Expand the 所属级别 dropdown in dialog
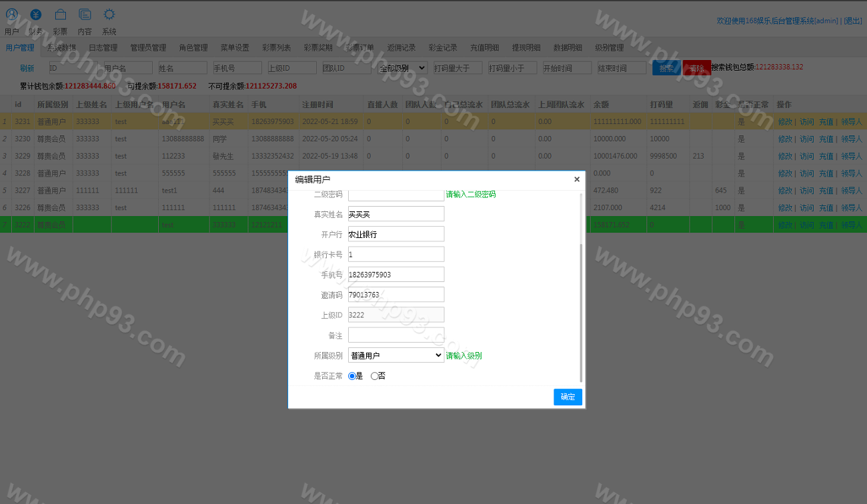The height and width of the screenshot is (504, 867). point(396,355)
